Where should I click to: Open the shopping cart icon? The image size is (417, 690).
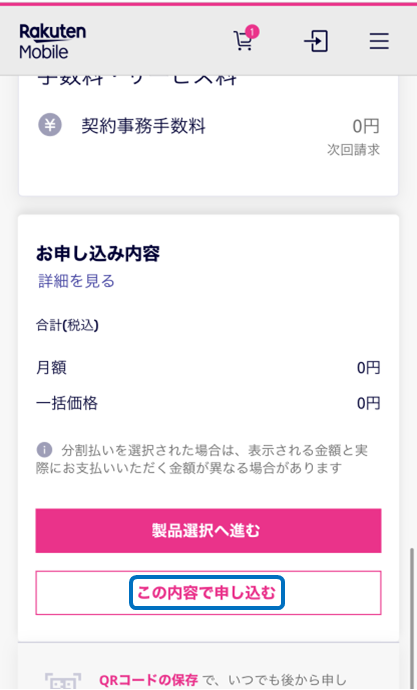click(242, 41)
